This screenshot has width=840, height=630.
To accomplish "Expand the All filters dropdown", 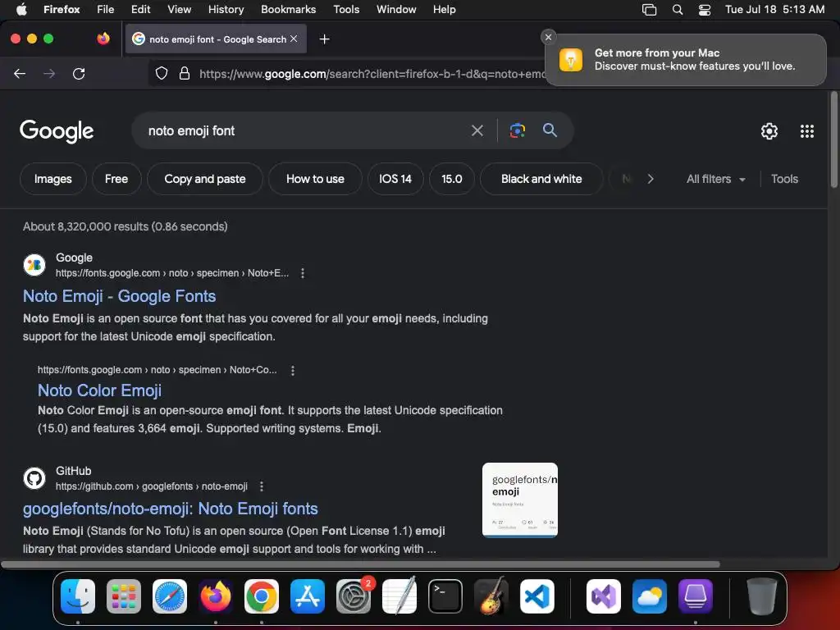I will (715, 179).
